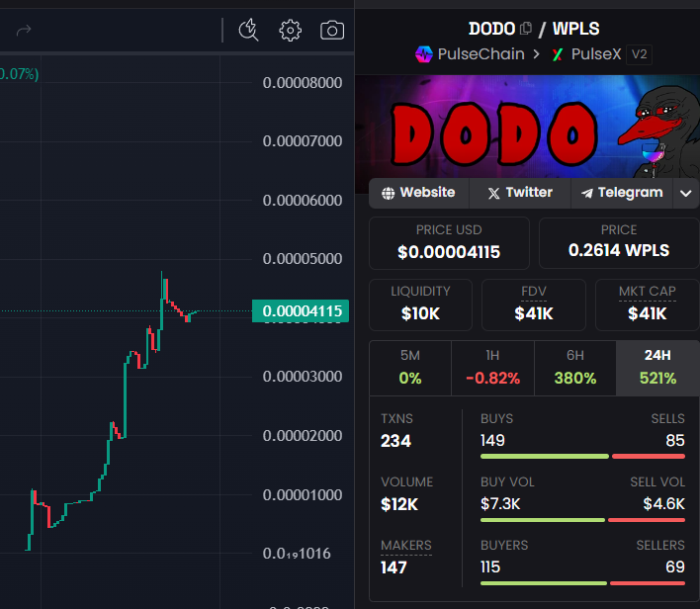The width and height of the screenshot is (700, 609).
Task: Click the buy/sell volume ratio bar
Action: (582, 520)
